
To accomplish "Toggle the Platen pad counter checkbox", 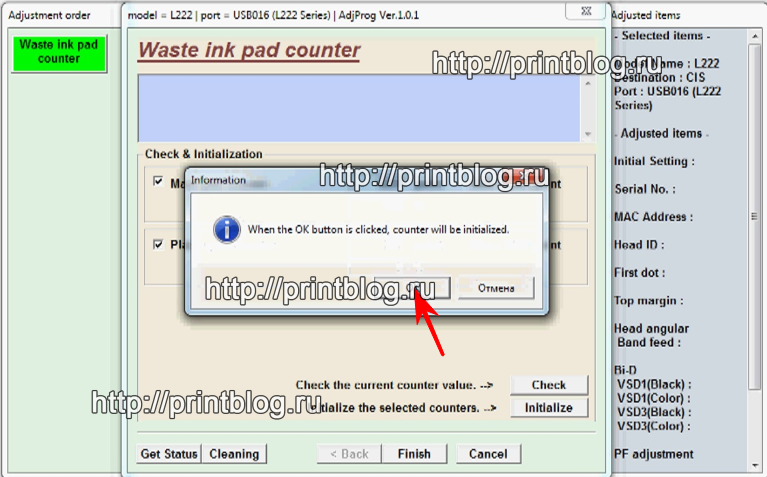I will [x=158, y=244].
